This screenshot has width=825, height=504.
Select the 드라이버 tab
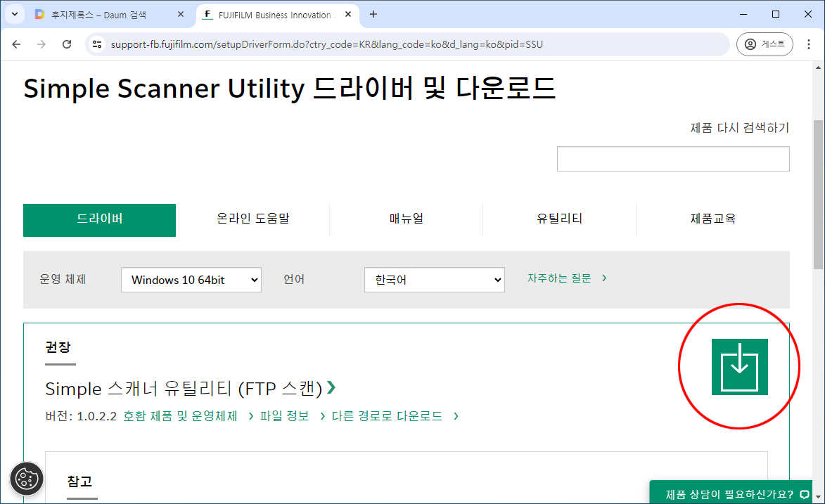(x=99, y=220)
